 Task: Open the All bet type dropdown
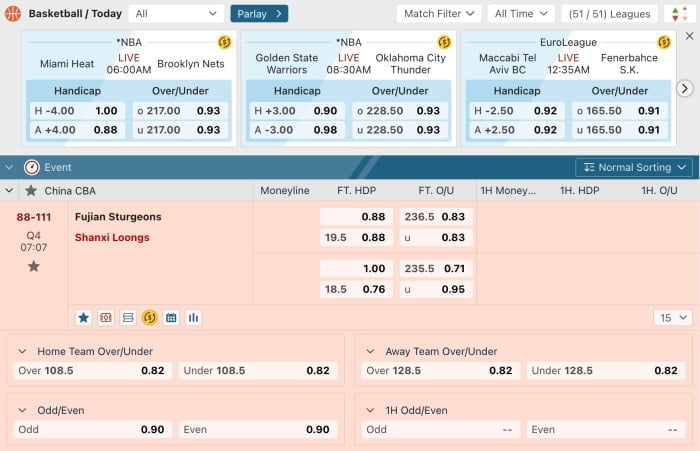pyautogui.click(x=176, y=14)
